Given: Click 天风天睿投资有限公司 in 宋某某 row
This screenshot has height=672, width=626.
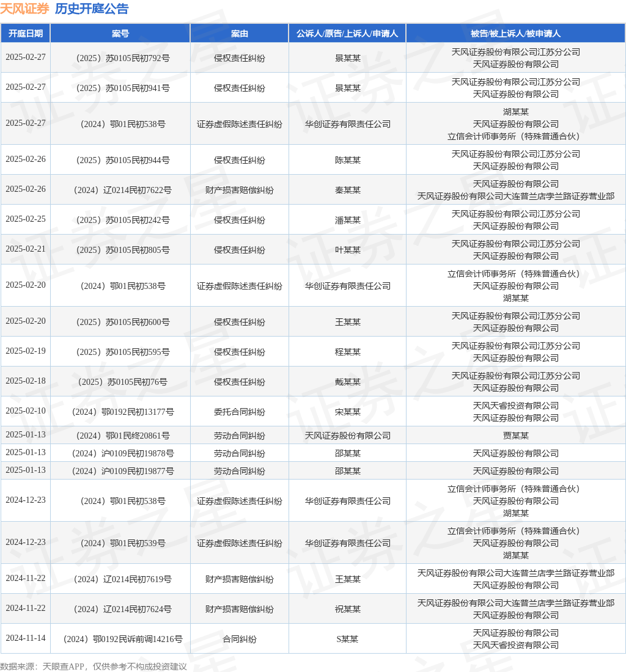Looking at the screenshot, I should click(515, 406).
